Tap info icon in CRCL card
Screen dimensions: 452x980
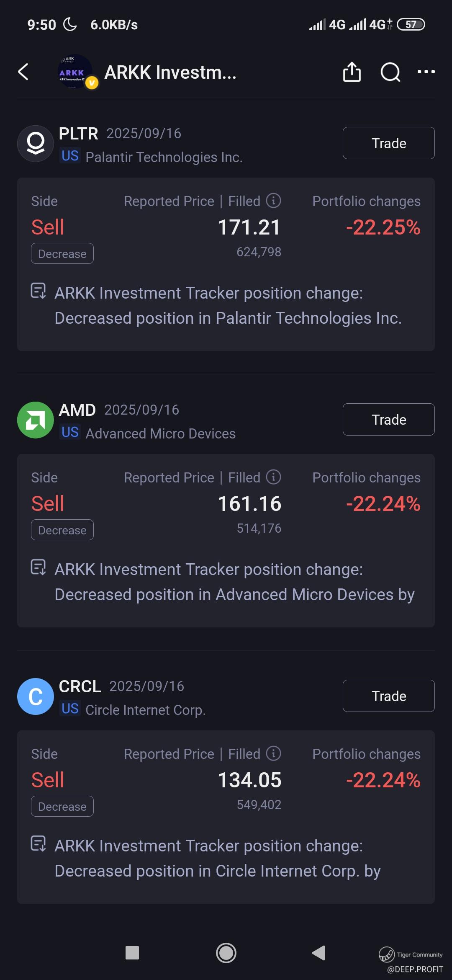tap(274, 753)
